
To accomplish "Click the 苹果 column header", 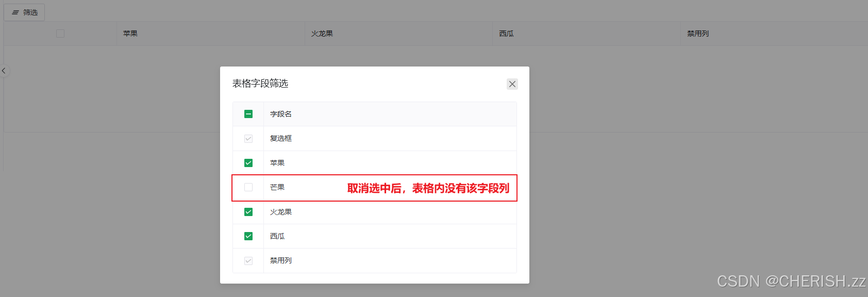I will click(x=130, y=34).
